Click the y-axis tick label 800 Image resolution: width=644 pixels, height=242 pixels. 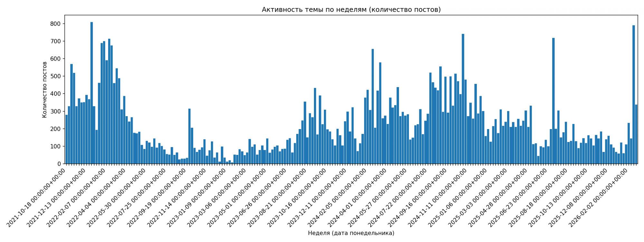pyautogui.click(x=55, y=24)
